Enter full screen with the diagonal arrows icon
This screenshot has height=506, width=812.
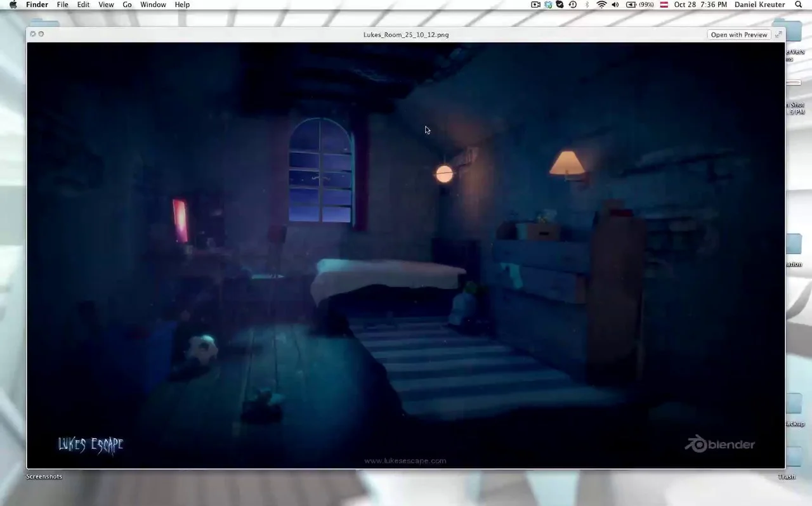coord(779,35)
